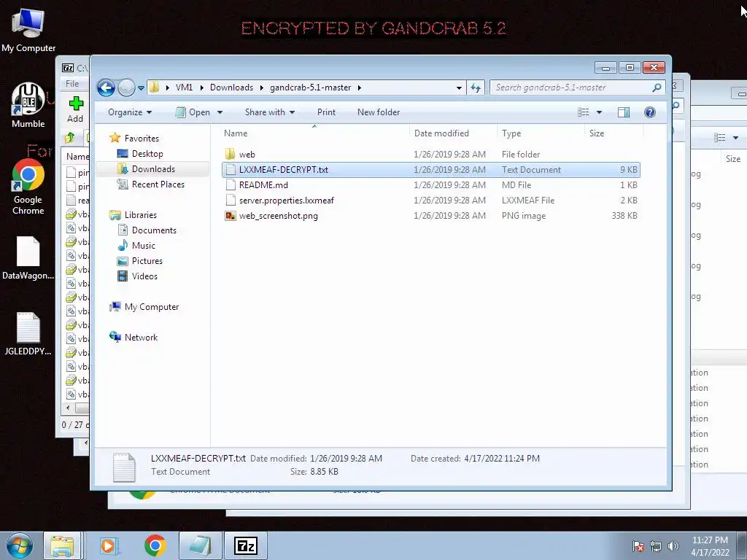Click the Open toolbar button

pos(193,112)
